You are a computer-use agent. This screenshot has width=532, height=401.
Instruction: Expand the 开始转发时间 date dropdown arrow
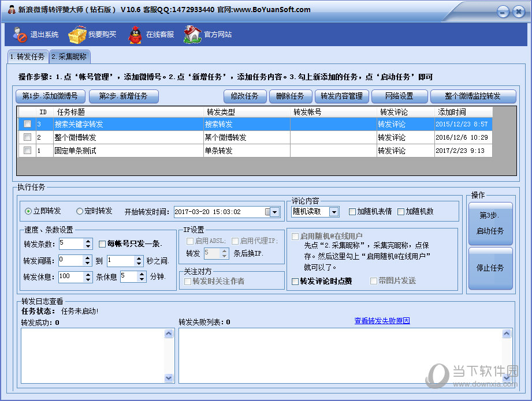275,212
